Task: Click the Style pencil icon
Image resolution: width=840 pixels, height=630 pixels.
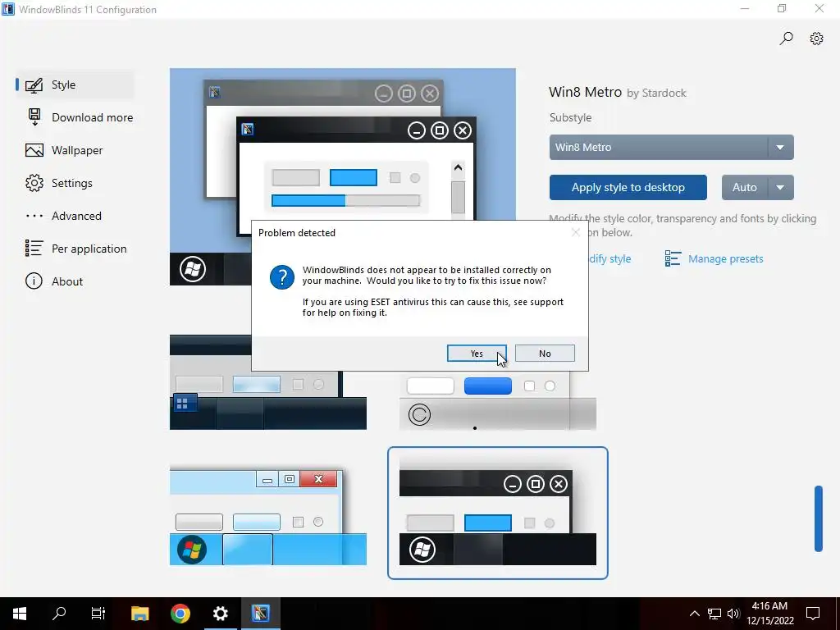Action: (34, 85)
